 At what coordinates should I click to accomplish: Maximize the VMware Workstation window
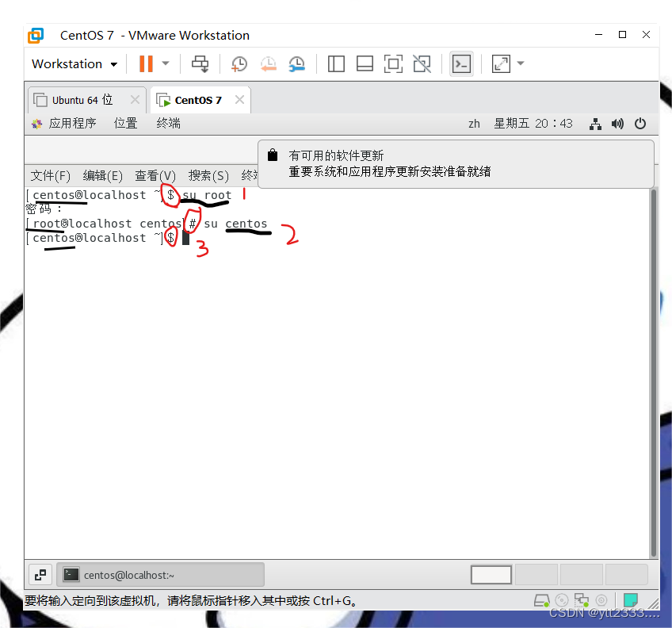[622, 35]
